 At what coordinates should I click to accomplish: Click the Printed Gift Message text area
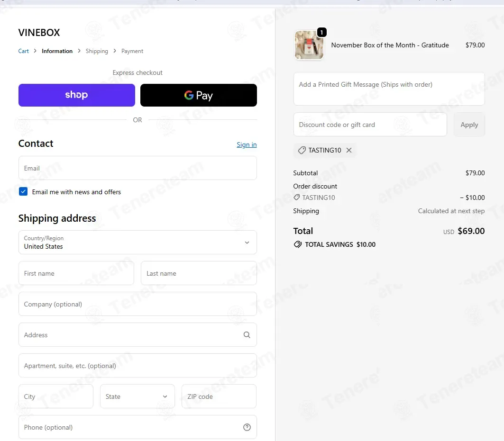[389, 89]
